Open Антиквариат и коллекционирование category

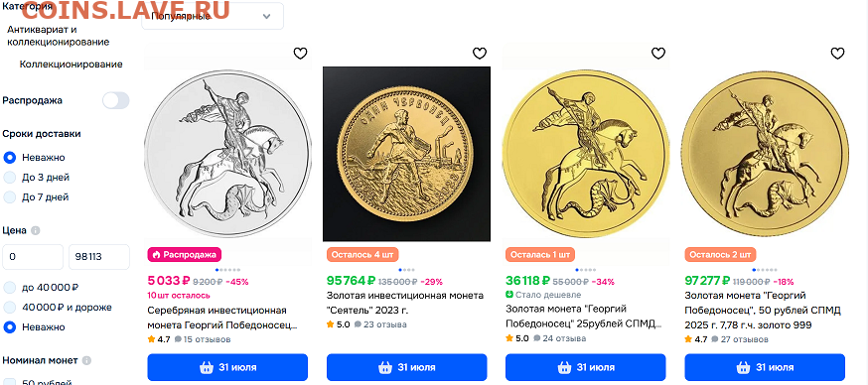pos(59,35)
